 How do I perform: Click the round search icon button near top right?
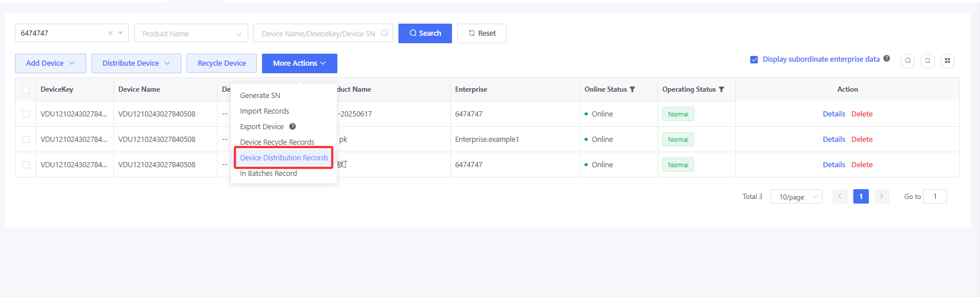(907, 61)
